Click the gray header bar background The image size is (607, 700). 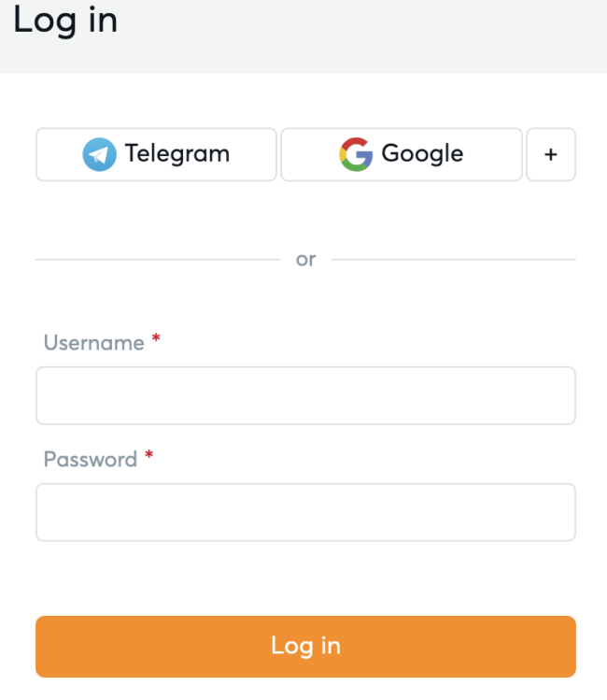click(x=374, y=37)
